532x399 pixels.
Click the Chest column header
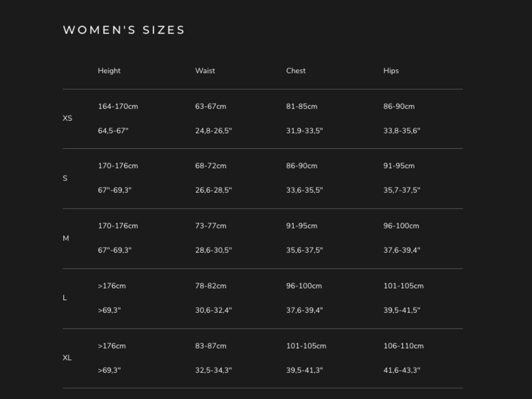tap(296, 71)
